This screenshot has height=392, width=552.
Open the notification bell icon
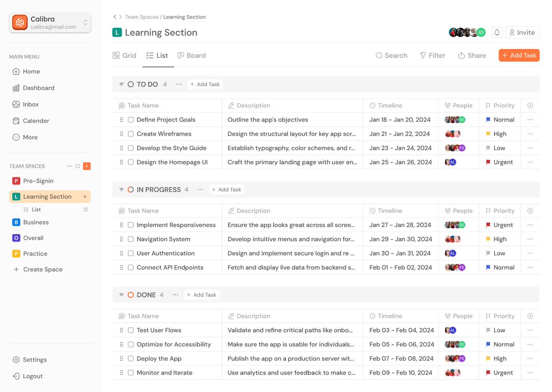(x=497, y=32)
